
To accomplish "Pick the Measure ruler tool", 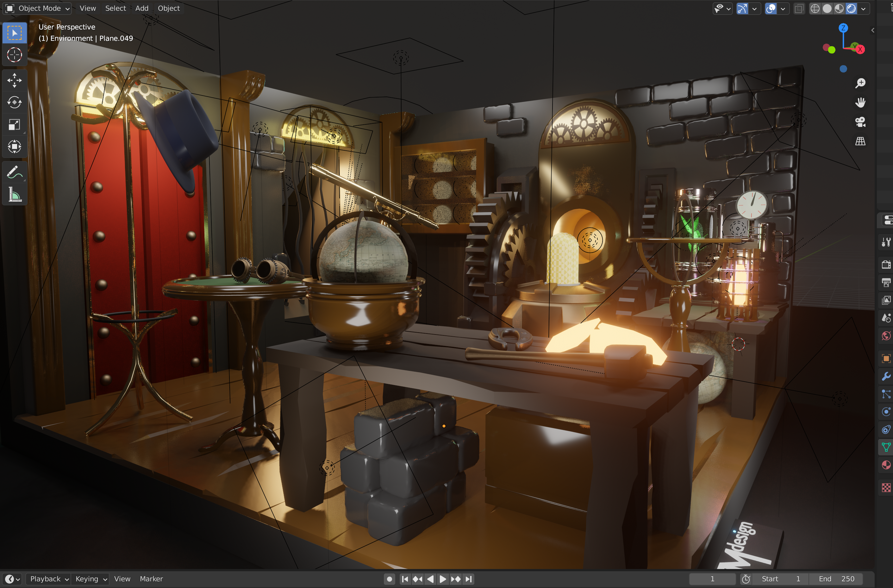I will point(15,194).
